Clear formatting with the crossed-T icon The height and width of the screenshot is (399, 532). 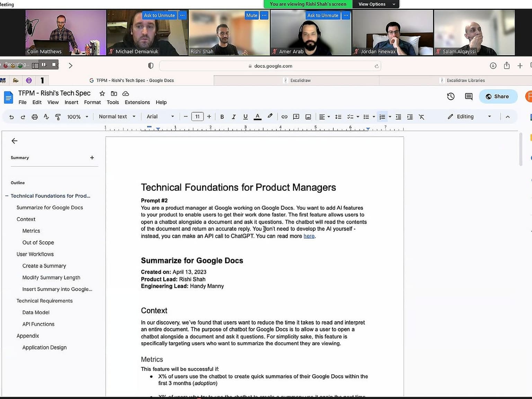coord(422,117)
